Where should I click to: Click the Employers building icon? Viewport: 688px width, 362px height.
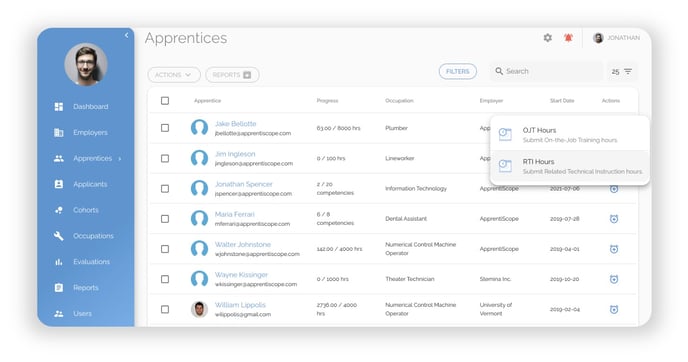click(x=59, y=133)
